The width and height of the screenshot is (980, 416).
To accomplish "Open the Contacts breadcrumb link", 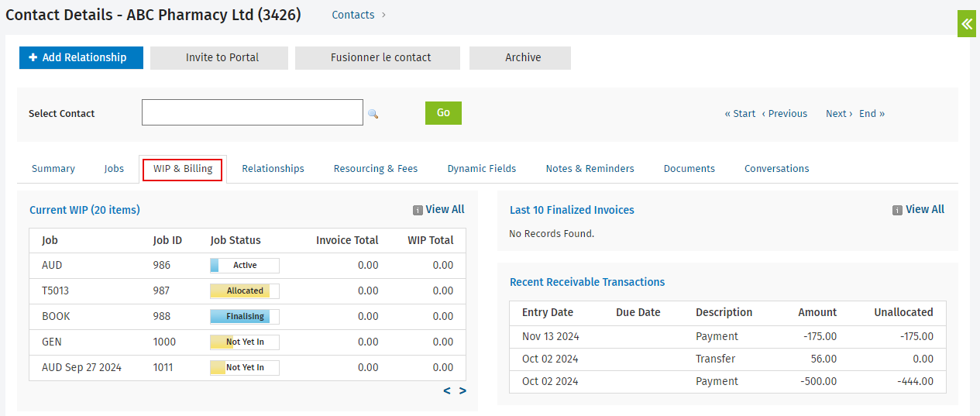I will point(353,15).
